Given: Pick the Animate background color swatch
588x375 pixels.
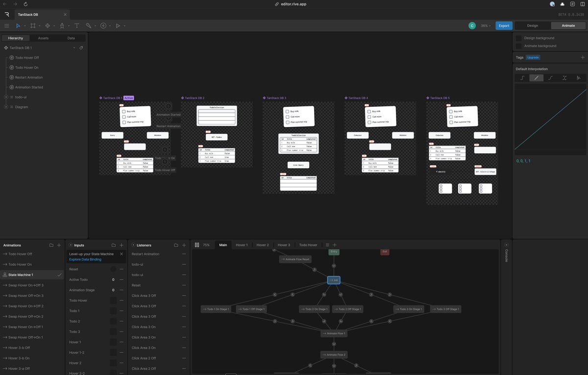Looking at the screenshot, I should (519, 46).
